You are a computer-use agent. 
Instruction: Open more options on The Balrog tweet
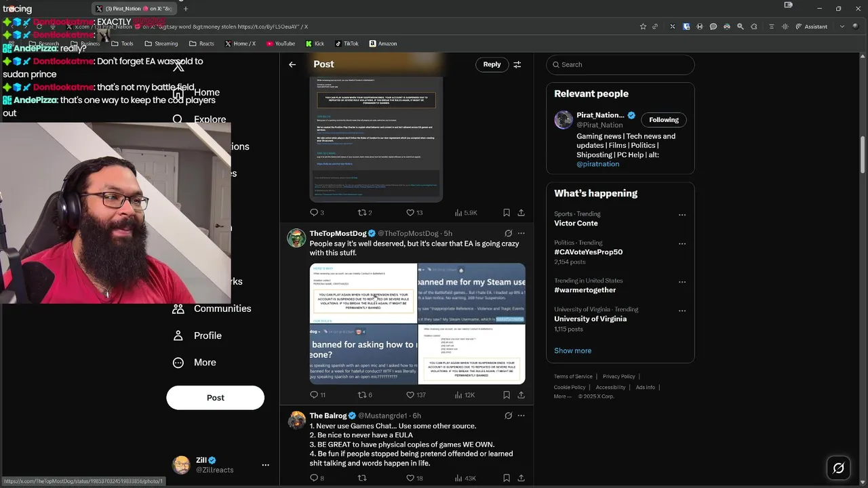(x=521, y=415)
